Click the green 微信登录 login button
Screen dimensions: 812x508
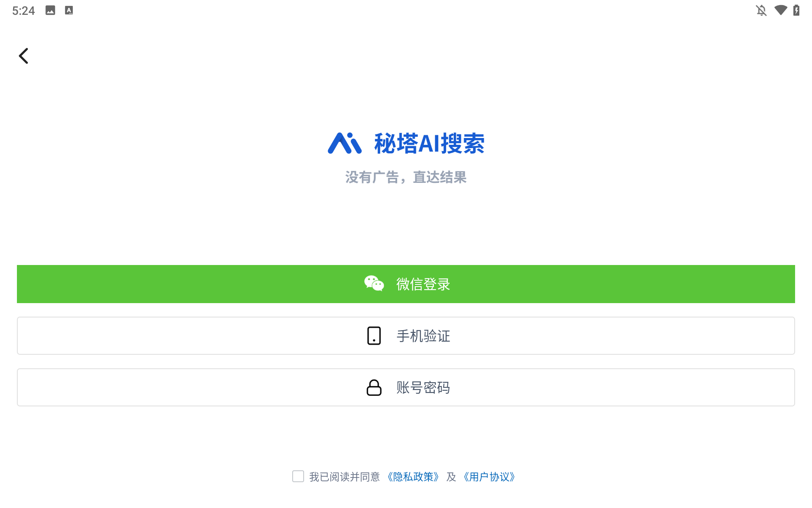coord(406,284)
